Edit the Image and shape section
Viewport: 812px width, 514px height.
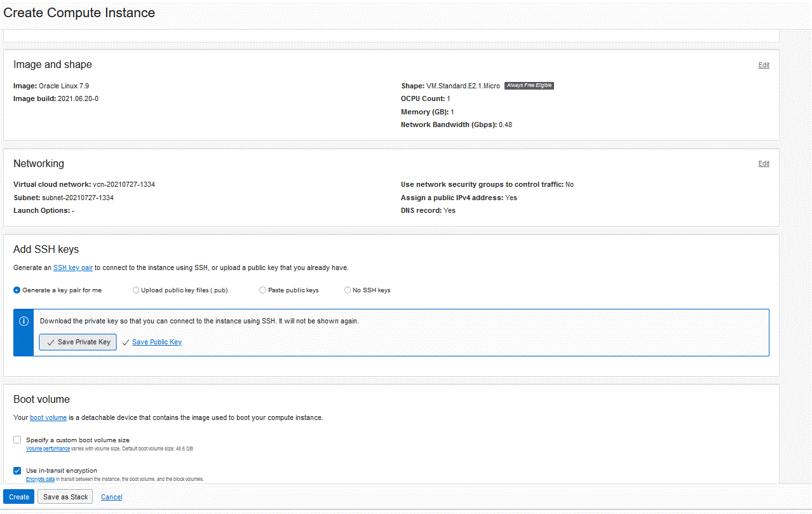pyautogui.click(x=764, y=65)
